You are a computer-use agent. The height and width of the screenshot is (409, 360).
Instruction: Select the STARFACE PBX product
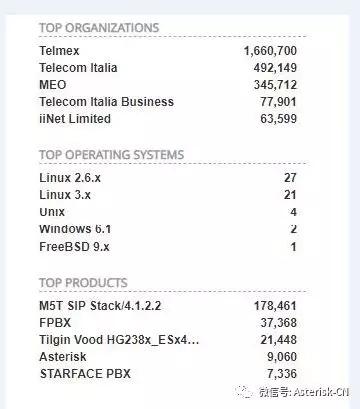[85, 374]
